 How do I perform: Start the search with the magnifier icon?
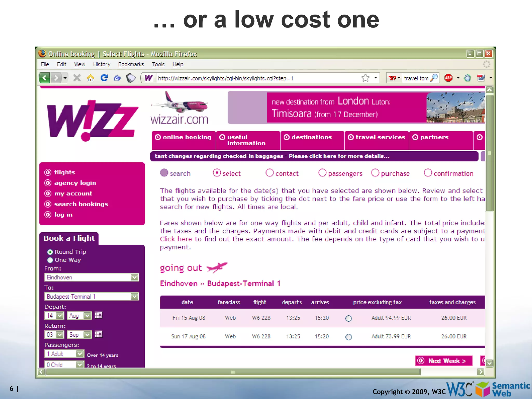(434, 78)
